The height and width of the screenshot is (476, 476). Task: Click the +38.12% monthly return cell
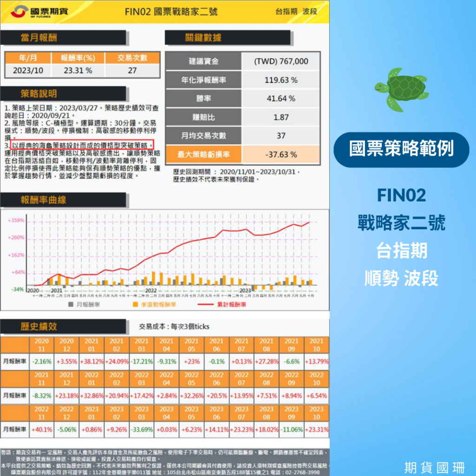[92, 362]
